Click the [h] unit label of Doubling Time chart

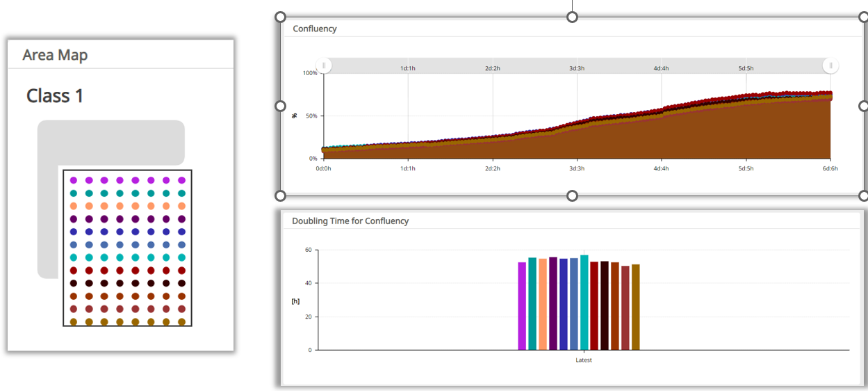295,301
